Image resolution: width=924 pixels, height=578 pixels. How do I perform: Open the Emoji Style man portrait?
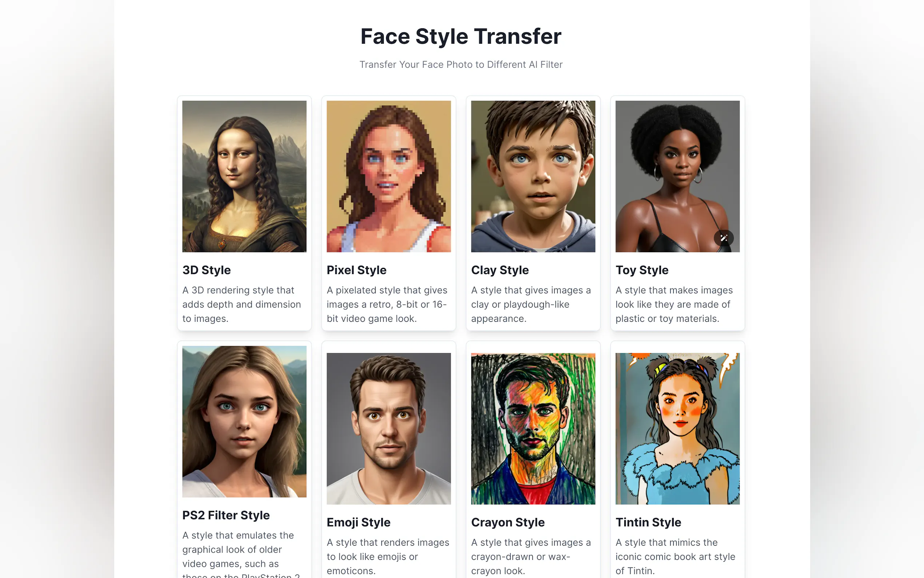pyautogui.click(x=389, y=428)
